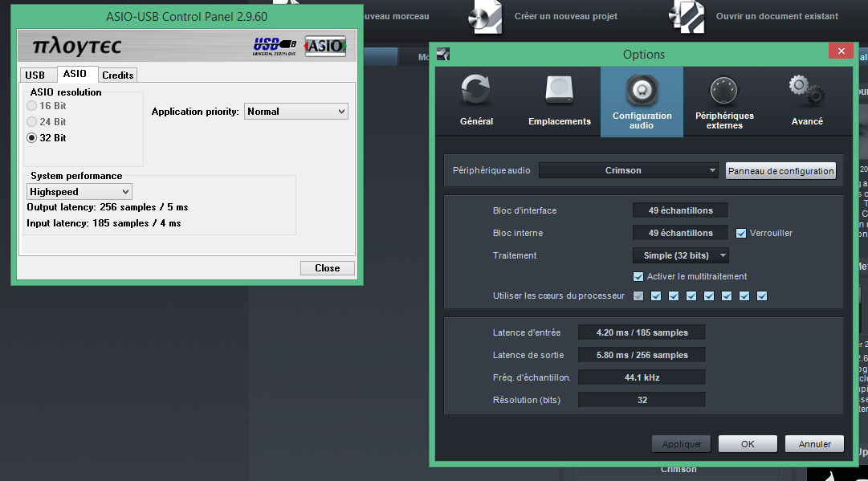Click Panneau de configuration button
Image resolution: width=868 pixels, height=481 pixels.
(780, 171)
